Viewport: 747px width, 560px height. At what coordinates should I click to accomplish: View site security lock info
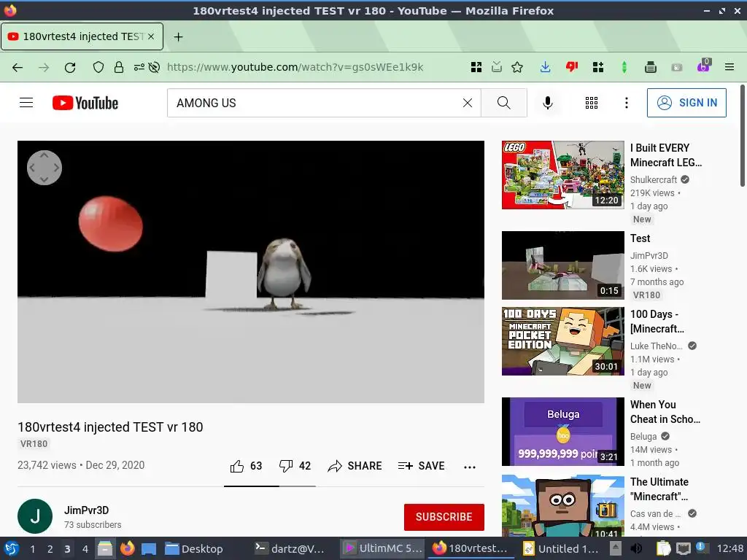coord(119,67)
